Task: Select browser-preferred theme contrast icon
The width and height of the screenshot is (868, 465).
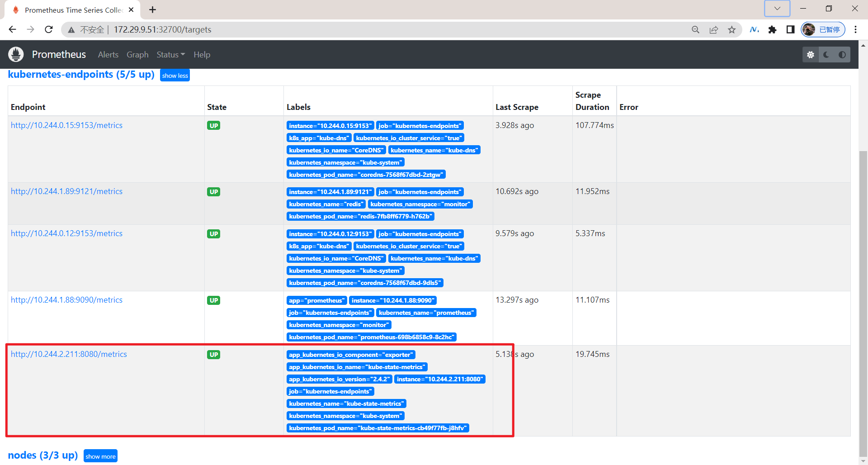Action: tap(842, 54)
